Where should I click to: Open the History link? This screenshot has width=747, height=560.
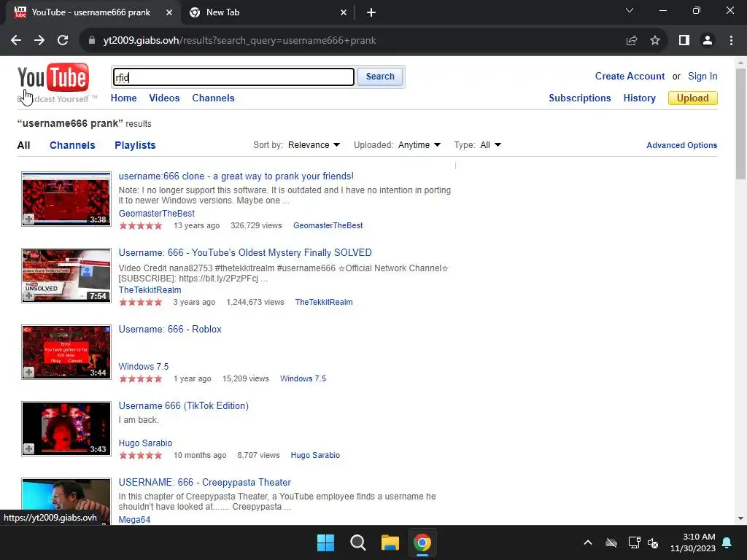639,98
